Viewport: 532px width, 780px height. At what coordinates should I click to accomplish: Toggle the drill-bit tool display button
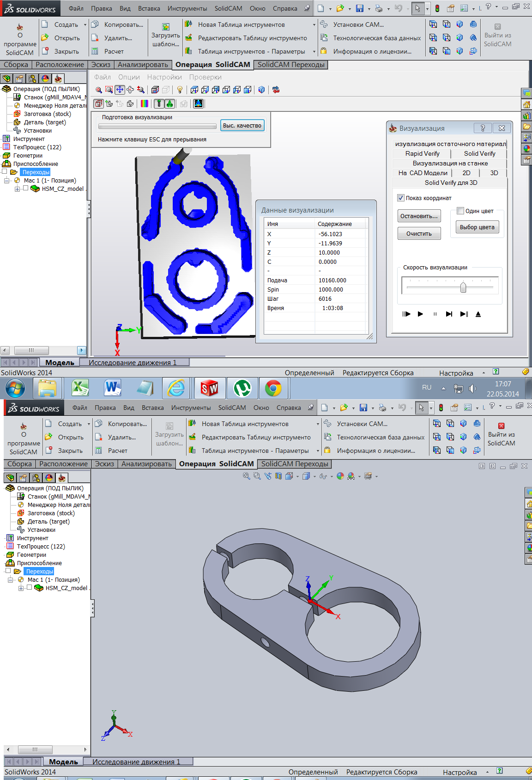click(159, 104)
